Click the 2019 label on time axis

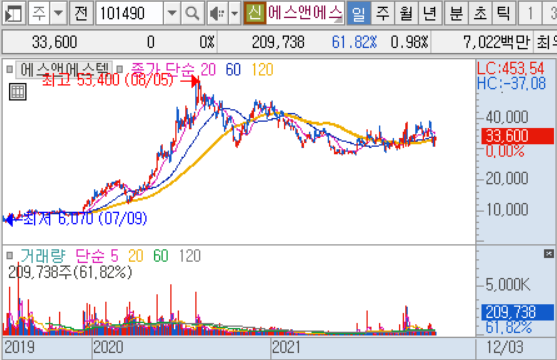coord(20,347)
